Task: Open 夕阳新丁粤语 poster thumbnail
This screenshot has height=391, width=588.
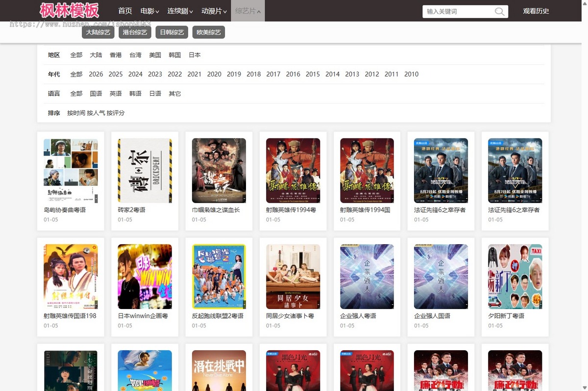Action: 515,277
